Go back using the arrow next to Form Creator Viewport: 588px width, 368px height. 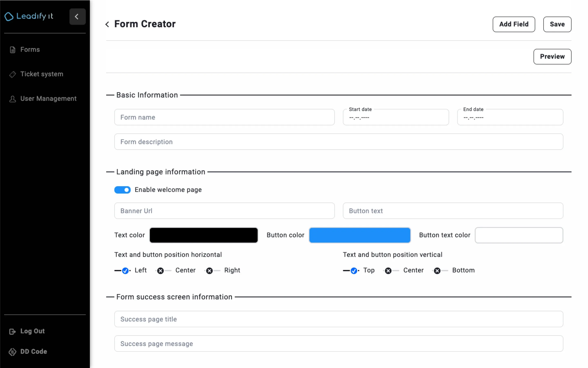tap(107, 24)
